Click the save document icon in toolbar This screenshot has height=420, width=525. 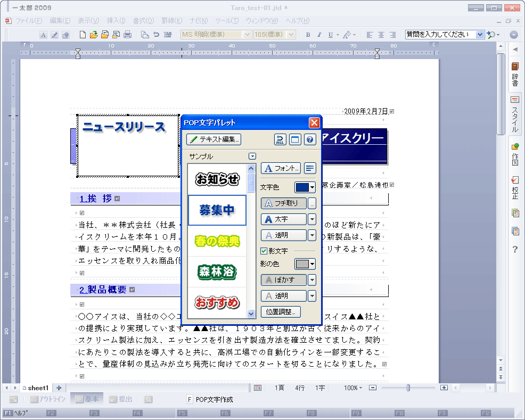105,35
